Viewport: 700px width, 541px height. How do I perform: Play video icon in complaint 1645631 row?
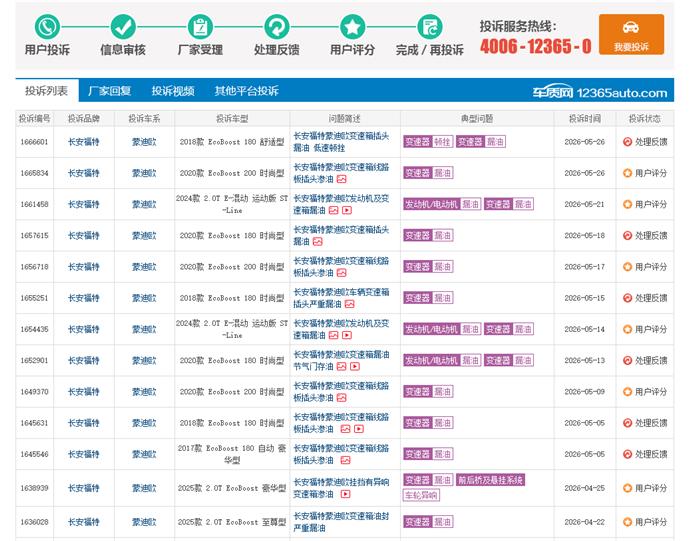tap(359, 429)
